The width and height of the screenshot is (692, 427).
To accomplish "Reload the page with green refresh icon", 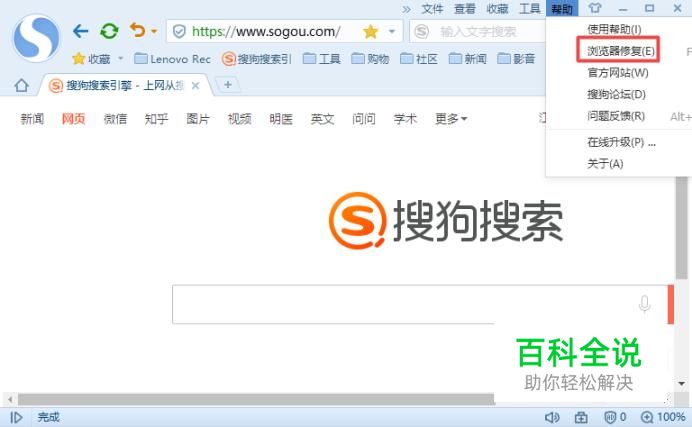I will [x=109, y=31].
